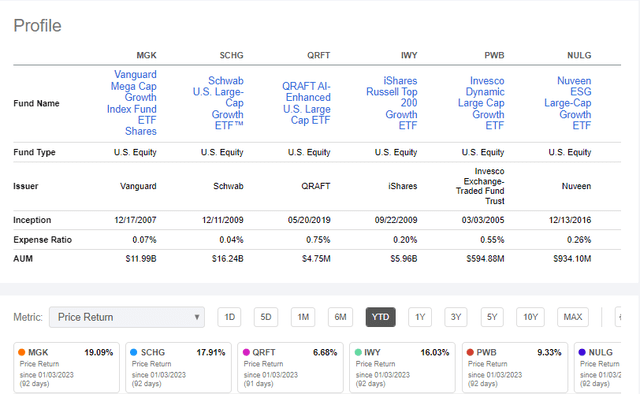Open Nuveen ESG Large-Cap Growth ETF link

click(568, 103)
